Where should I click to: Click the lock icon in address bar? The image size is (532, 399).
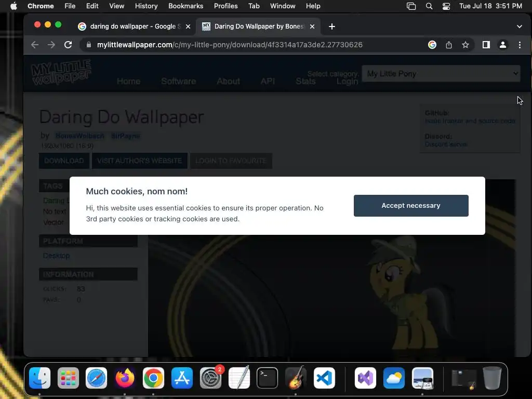tap(88, 45)
